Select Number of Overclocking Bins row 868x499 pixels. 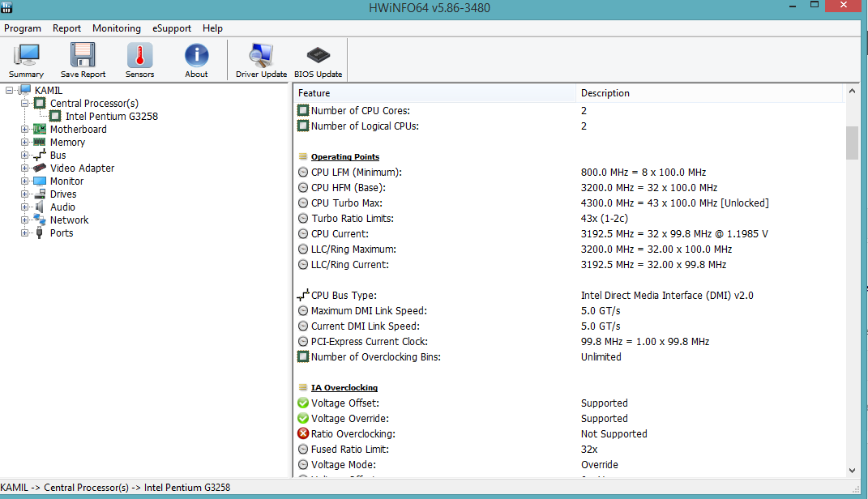tap(569, 356)
